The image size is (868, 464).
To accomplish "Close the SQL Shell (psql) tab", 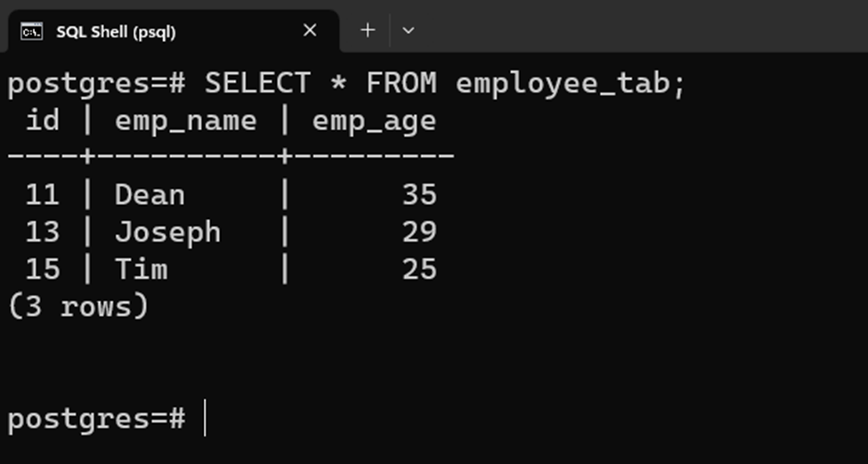I will pyautogui.click(x=310, y=30).
